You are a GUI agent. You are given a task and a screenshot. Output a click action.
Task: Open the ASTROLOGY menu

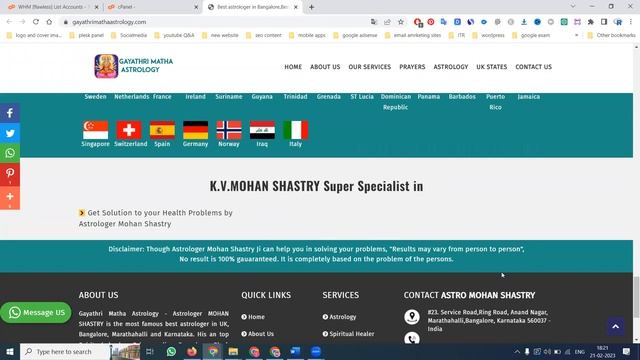(x=451, y=67)
